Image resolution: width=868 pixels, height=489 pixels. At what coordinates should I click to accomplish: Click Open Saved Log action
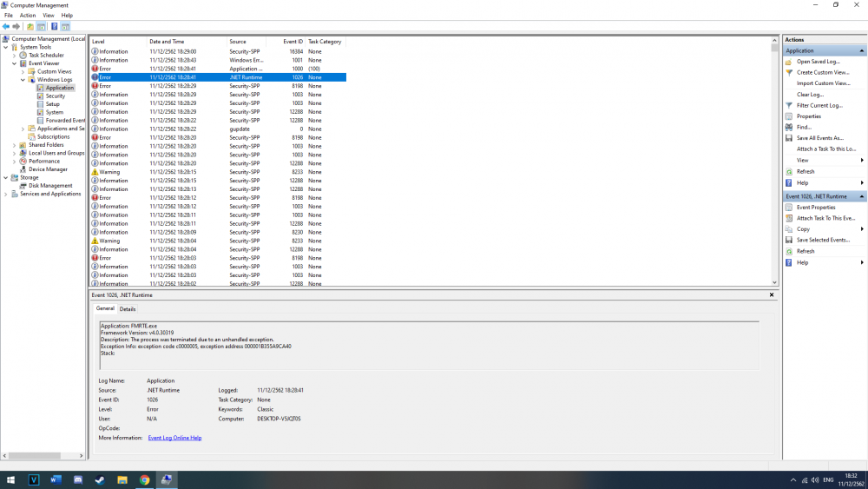point(818,62)
